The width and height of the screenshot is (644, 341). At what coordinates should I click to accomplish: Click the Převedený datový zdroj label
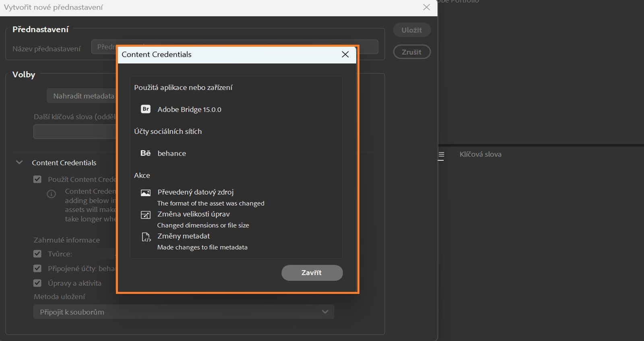196,192
